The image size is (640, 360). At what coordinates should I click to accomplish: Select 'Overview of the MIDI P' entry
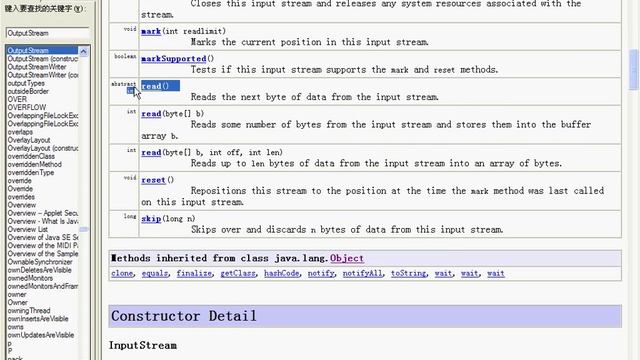point(42,246)
